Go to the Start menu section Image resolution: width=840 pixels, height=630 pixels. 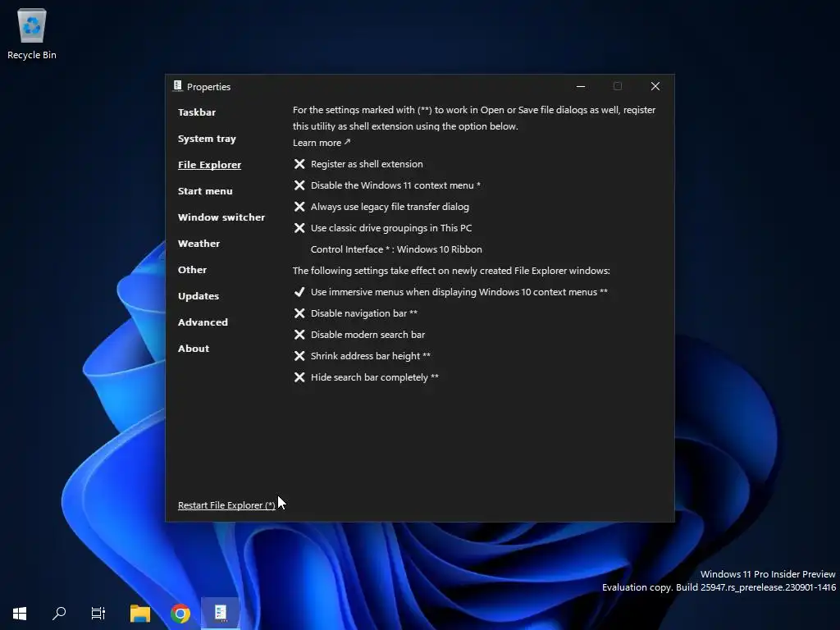point(205,191)
